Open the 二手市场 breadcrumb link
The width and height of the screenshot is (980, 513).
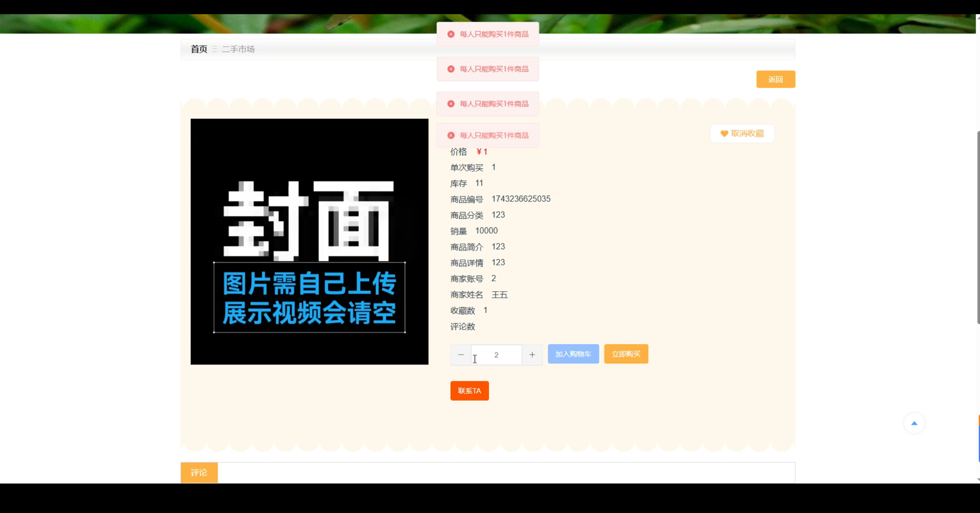(238, 49)
